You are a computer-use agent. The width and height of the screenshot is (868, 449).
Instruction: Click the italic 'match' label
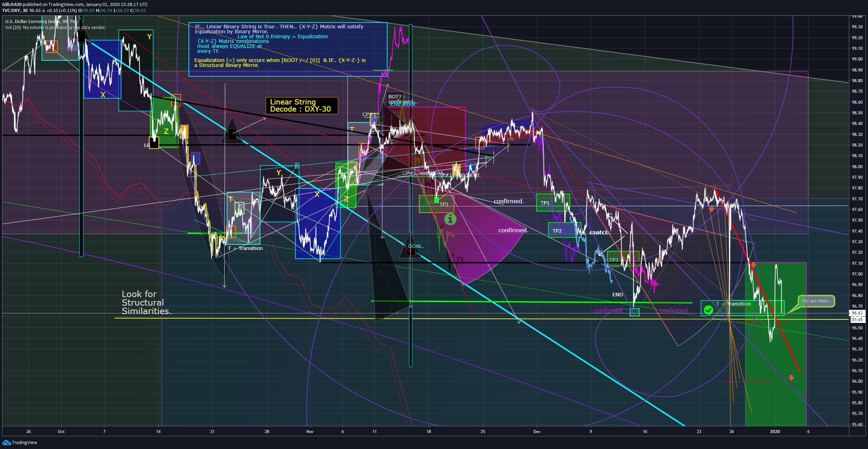[600, 232]
